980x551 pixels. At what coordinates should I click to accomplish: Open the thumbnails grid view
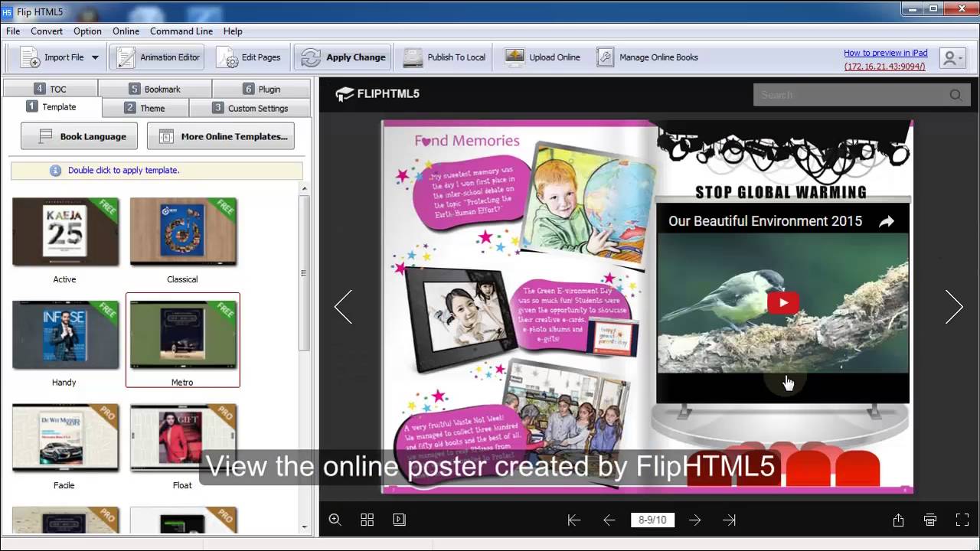click(x=367, y=520)
